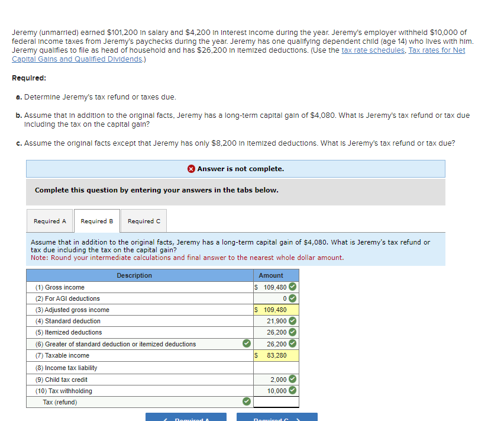The height and width of the screenshot is (421, 504).
Task: Go to the next Required C navigation button
Action: [277, 417]
